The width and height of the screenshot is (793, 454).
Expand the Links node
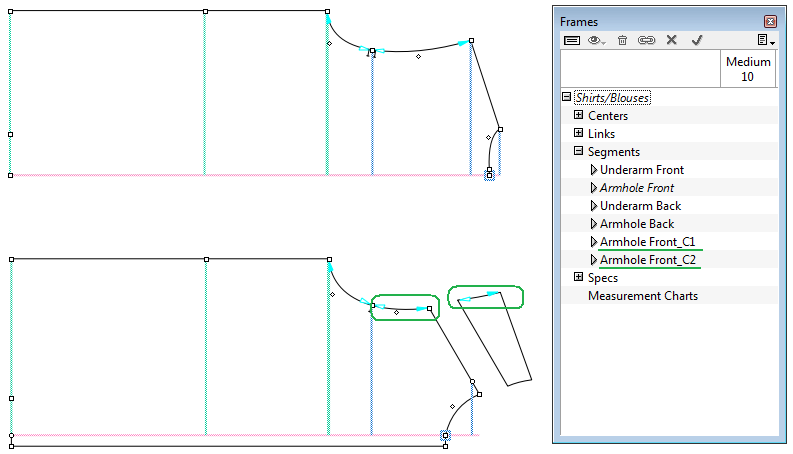pos(578,134)
